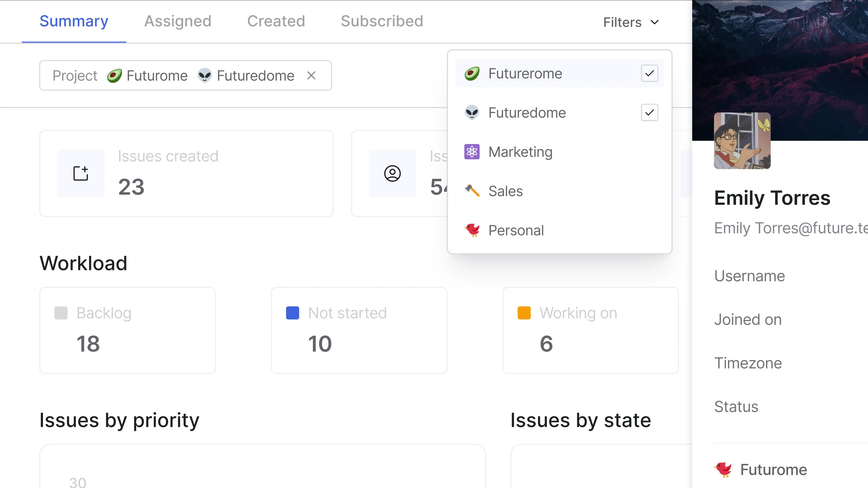The image size is (868, 488).
Task: Select the Marketing project atom icon
Action: (x=472, y=152)
